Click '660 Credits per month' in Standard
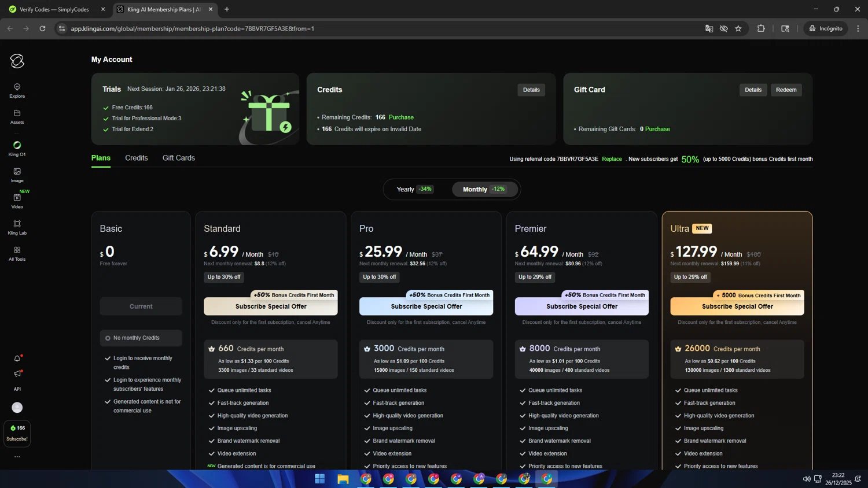 pos(251,349)
